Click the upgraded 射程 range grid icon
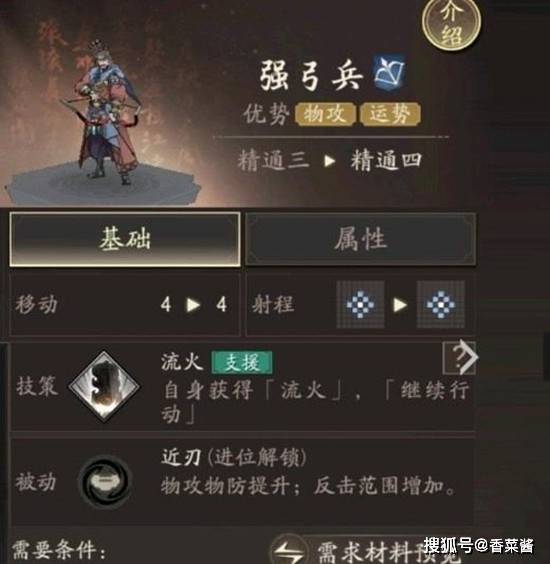The height and width of the screenshot is (564, 550). [x=441, y=305]
